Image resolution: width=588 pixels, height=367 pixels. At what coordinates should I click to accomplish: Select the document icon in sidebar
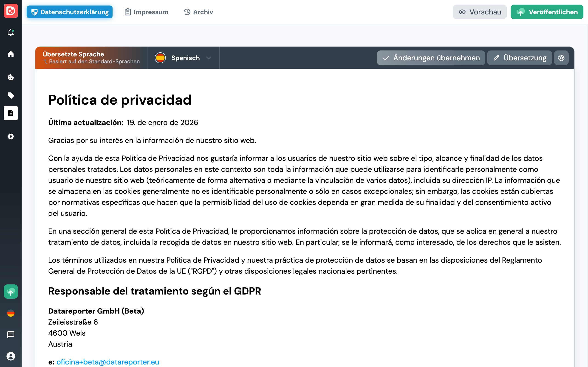pyautogui.click(x=11, y=113)
